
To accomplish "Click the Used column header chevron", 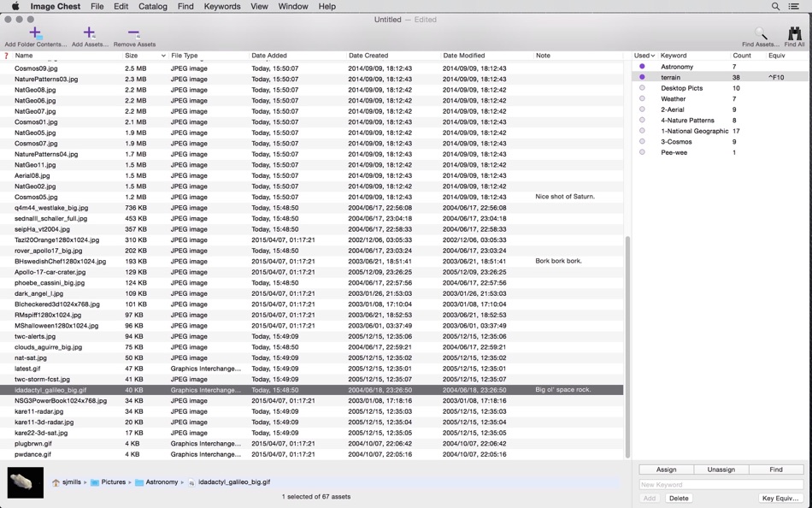I will (x=652, y=55).
